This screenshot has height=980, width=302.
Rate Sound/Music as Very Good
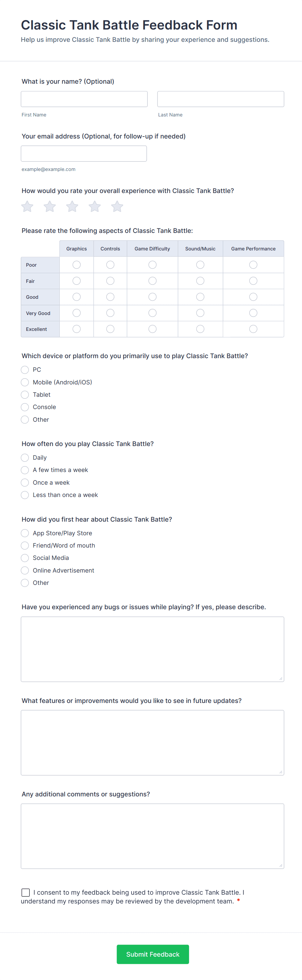coord(200,313)
